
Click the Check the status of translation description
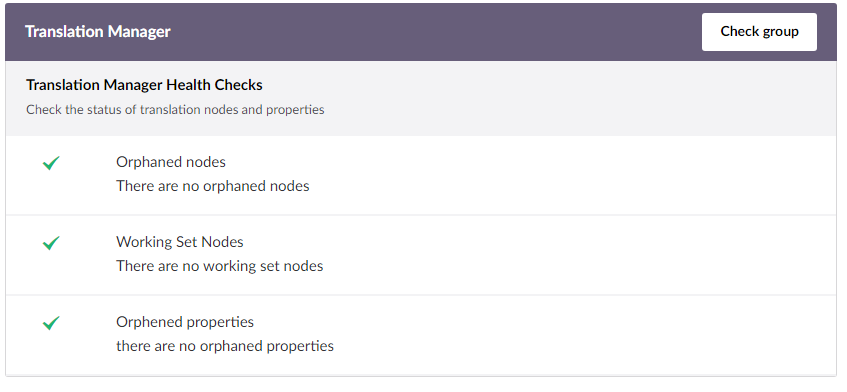[x=175, y=110]
